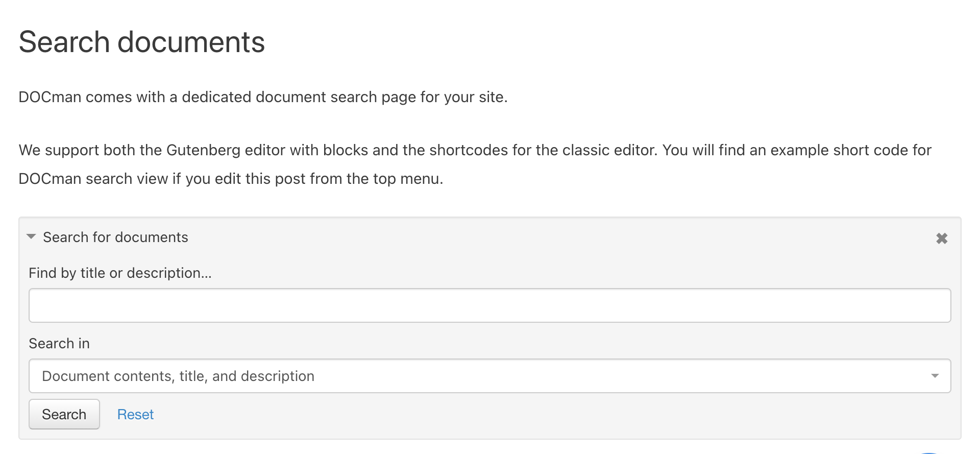980x454 pixels.
Task: Click the word DOCman in the heading paragraph
Action: [x=50, y=97]
